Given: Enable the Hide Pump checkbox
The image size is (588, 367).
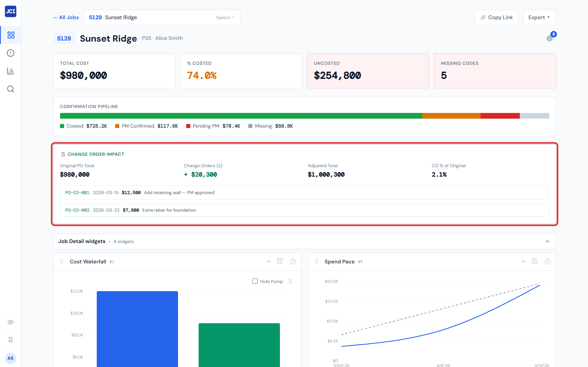Looking at the screenshot, I should point(255,281).
